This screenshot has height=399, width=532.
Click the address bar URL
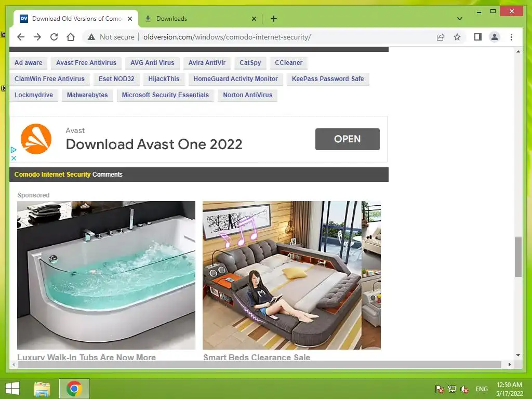click(x=227, y=37)
